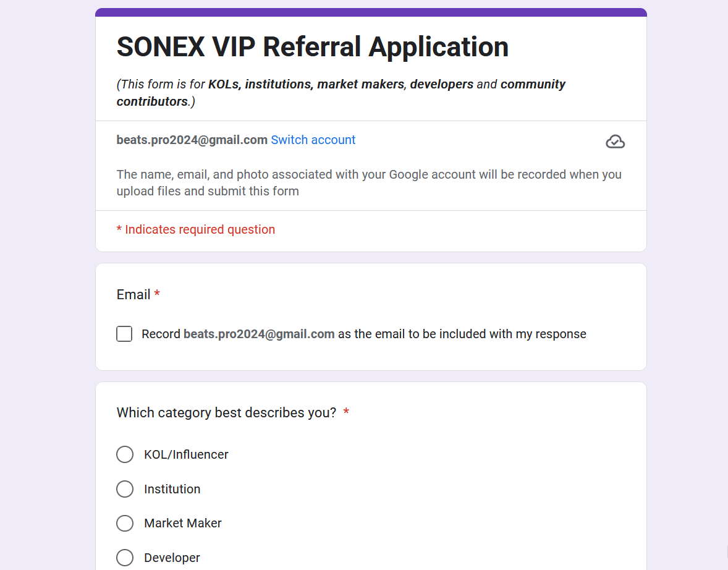Screen dimensions: 728x570
Task: Pick the Market Maker radio button
Action: tap(125, 523)
